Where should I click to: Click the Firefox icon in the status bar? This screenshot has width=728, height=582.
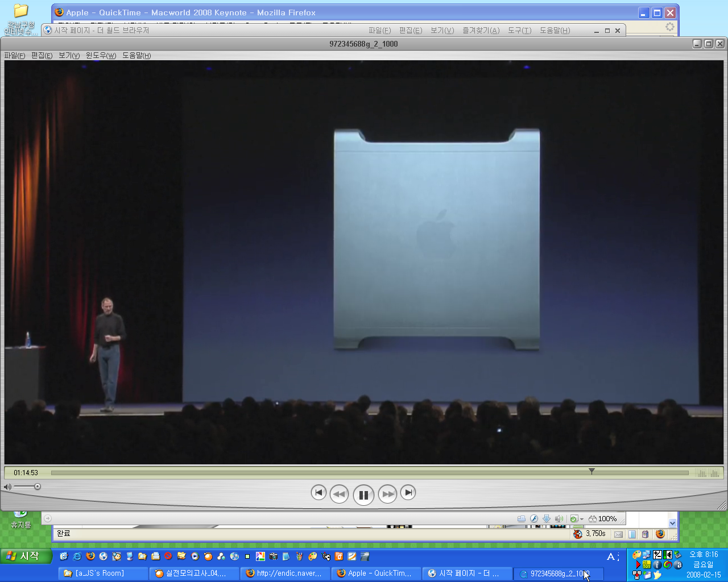pos(660,534)
